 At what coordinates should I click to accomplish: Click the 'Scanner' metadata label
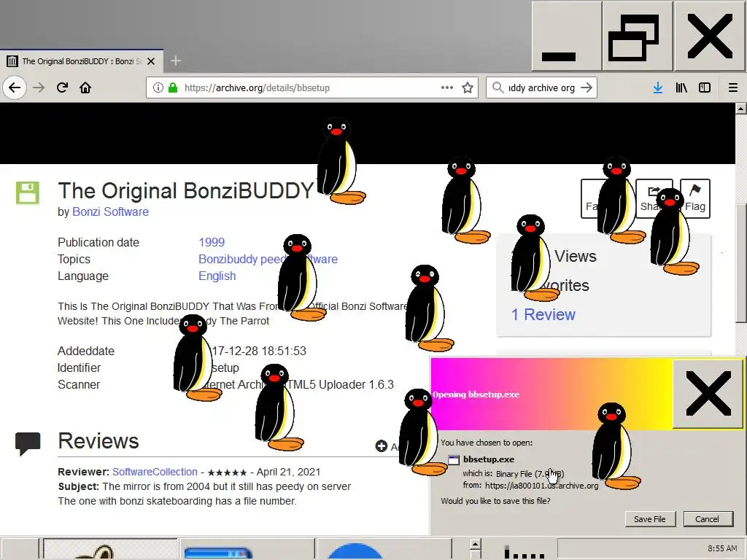click(79, 384)
